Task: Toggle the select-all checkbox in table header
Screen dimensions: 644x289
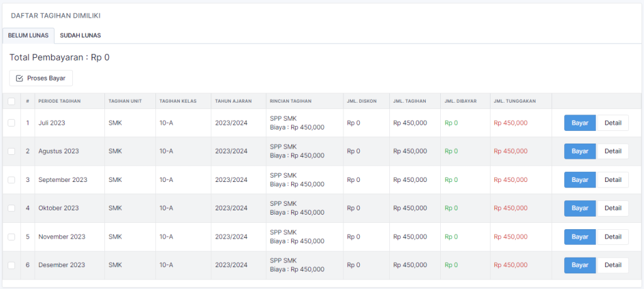Action: [11, 101]
